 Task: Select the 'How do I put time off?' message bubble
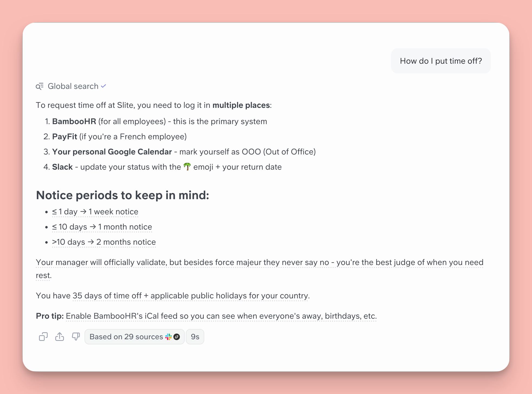[x=441, y=61]
